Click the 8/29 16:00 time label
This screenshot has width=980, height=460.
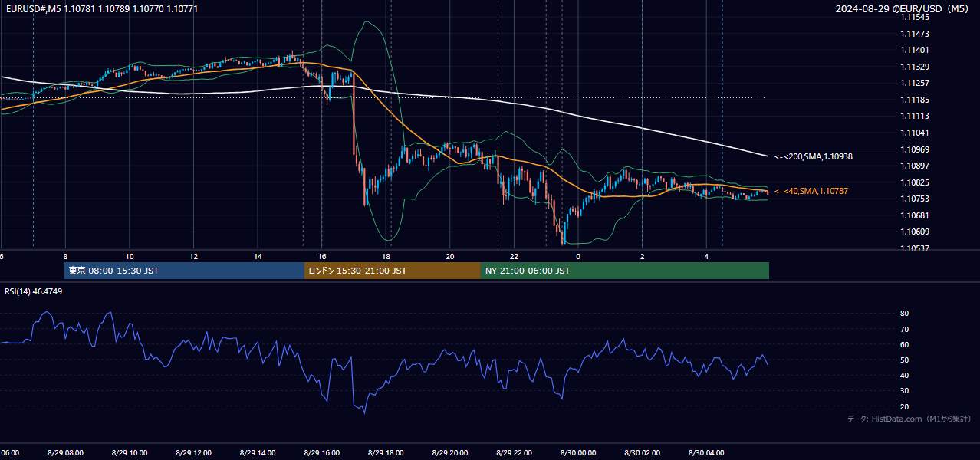321,453
